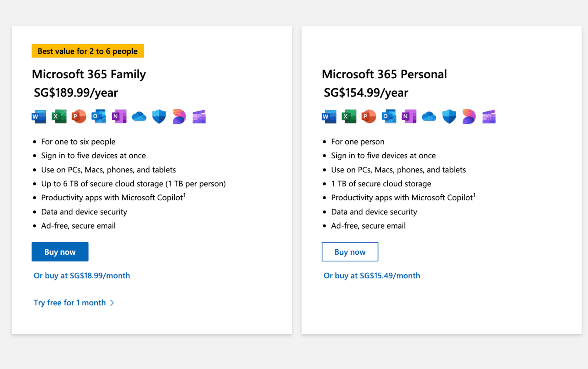Open the PowerPoint icon in the Family card

click(x=79, y=117)
